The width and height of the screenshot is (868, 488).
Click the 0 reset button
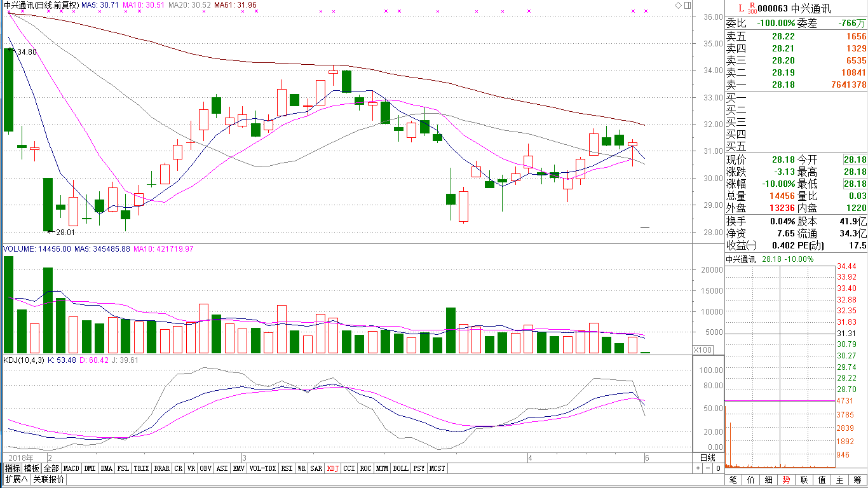point(718,468)
